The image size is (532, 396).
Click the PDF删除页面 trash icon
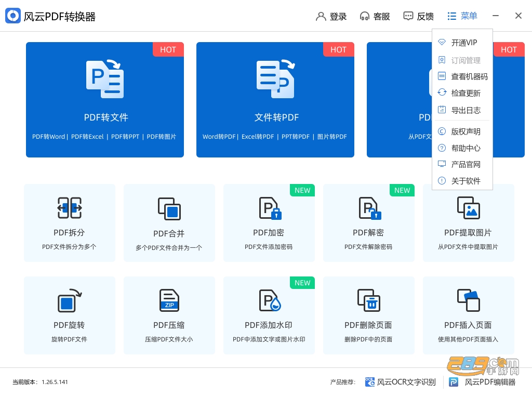click(369, 300)
